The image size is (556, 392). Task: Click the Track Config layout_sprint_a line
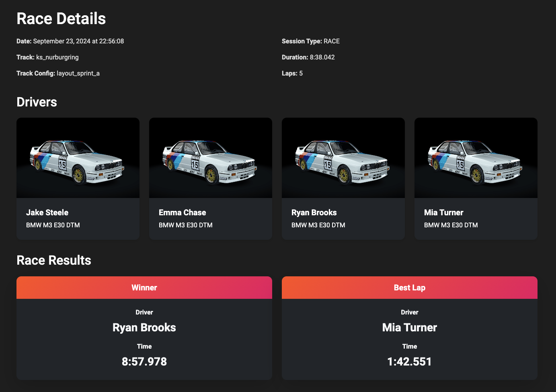click(58, 73)
